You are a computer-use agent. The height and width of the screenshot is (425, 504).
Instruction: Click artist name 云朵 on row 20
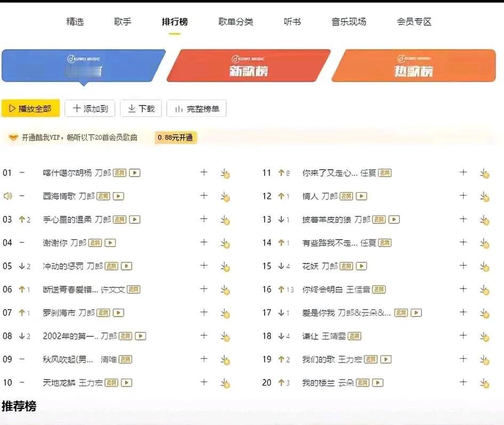346,382
